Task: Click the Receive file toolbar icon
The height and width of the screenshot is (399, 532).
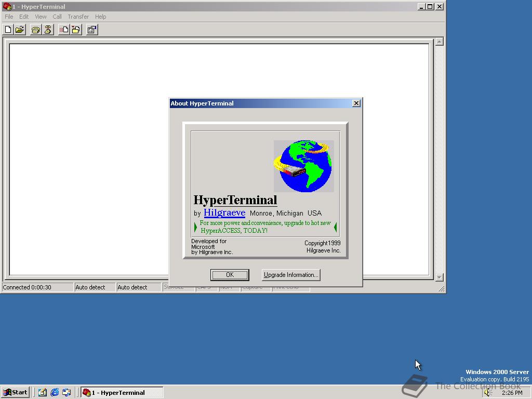Action: 76,30
